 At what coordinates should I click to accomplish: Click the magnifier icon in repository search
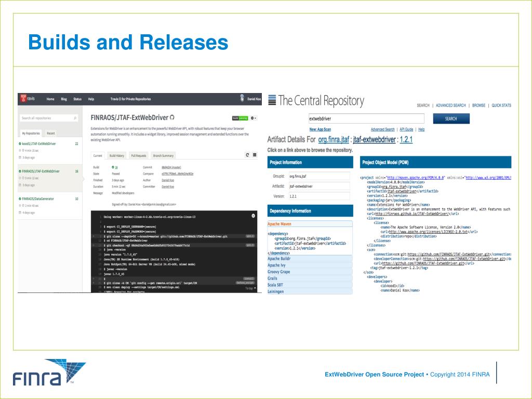pos(75,118)
